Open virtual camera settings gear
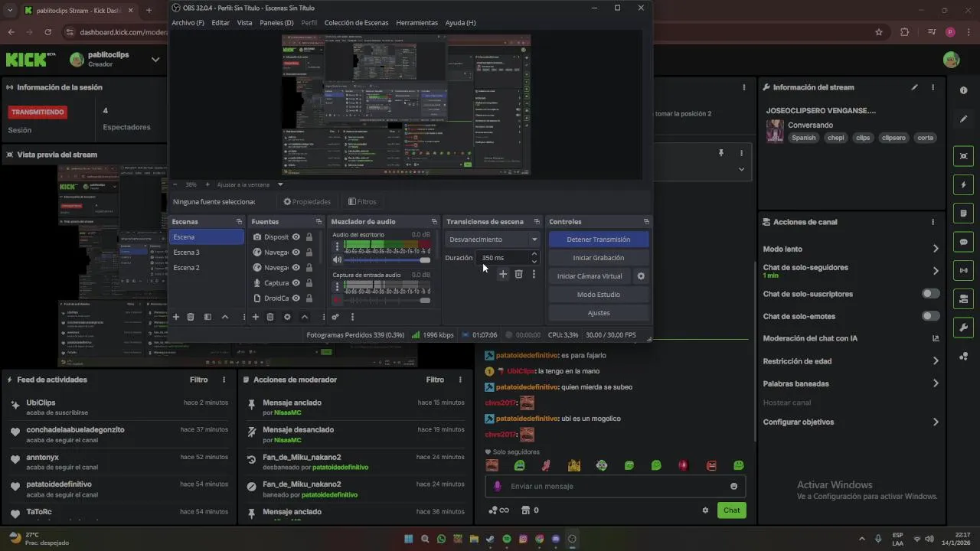 [642, 276]
